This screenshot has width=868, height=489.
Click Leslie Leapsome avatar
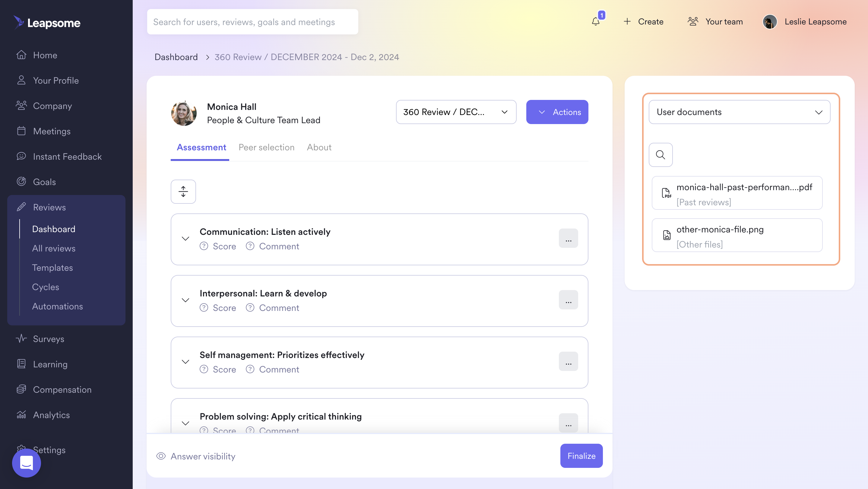point(770,22)
